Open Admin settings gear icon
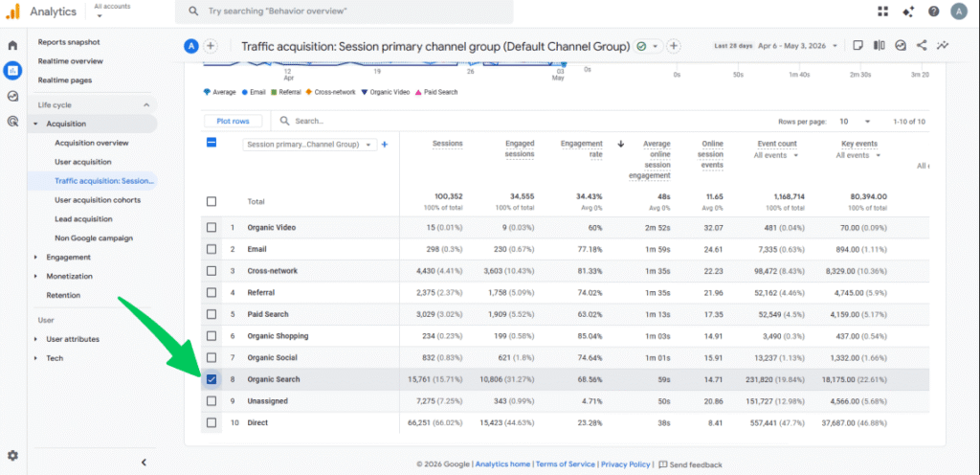Image resolution: width=980 pixels, height=475 pixels. click(x=12, y=456)
